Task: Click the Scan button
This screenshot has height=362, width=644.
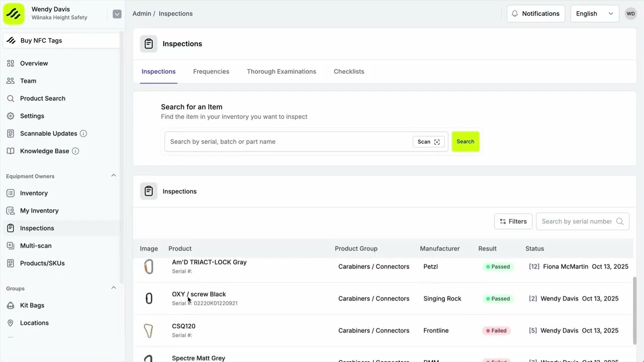Action: click(429, 142)
